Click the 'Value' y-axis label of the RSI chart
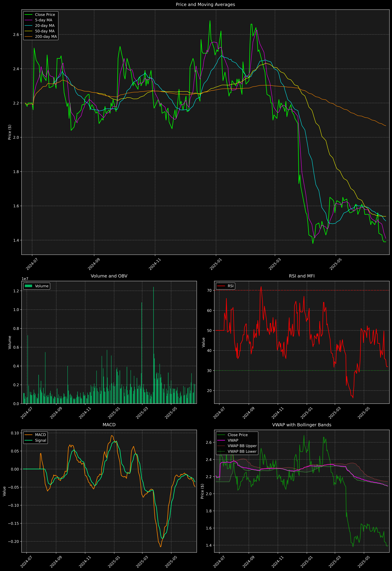 coord(203,342)
